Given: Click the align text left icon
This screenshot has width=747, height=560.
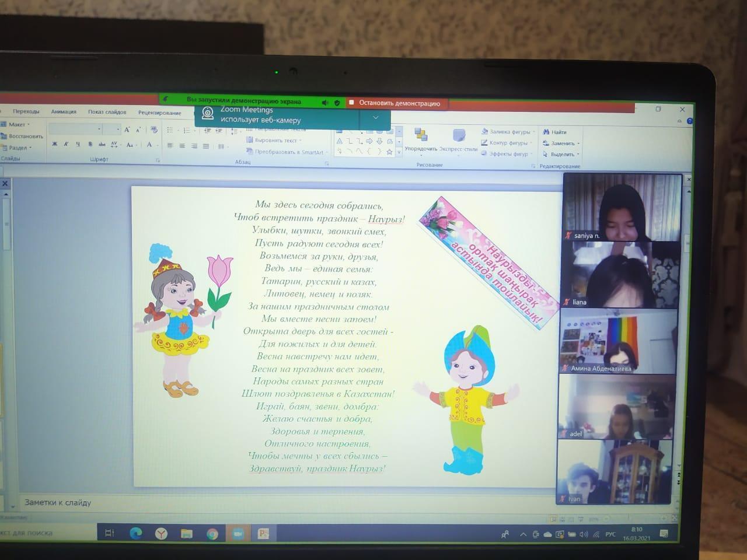Looking at the screenshot, I should pyautogui.click(x=170, y=146).
